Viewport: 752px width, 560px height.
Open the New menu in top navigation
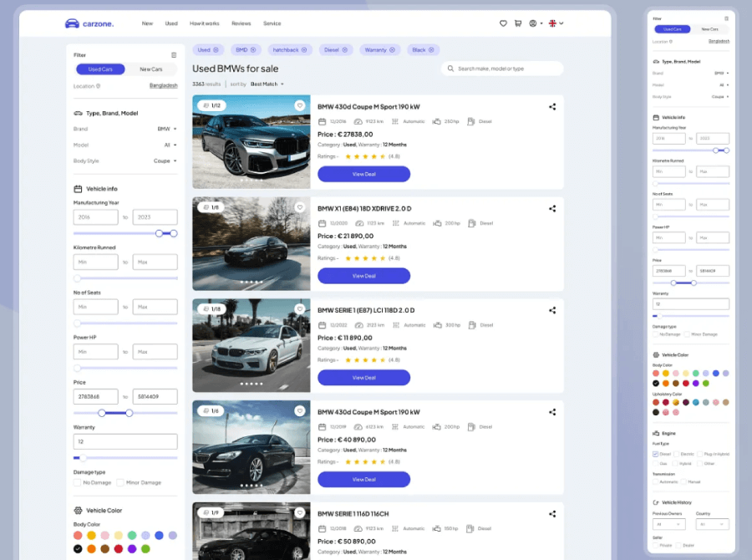click(147, 23)
